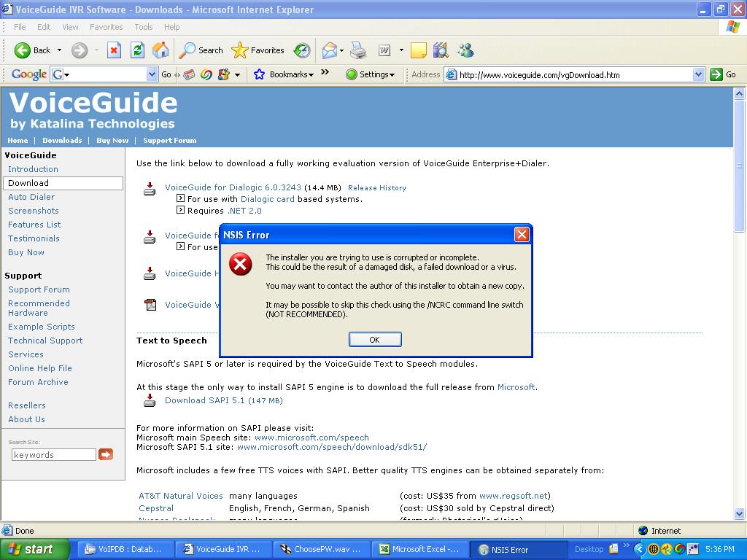The width and height of the screenshot is (747, 560).
Task: Print the page with the printer icon
Action: tap(358, 50)
